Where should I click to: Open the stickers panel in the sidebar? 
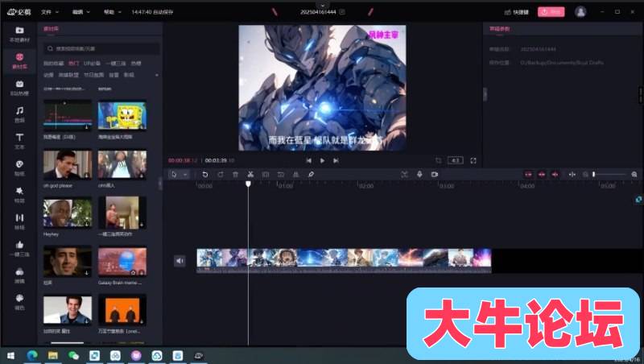(x=19, y=168)
